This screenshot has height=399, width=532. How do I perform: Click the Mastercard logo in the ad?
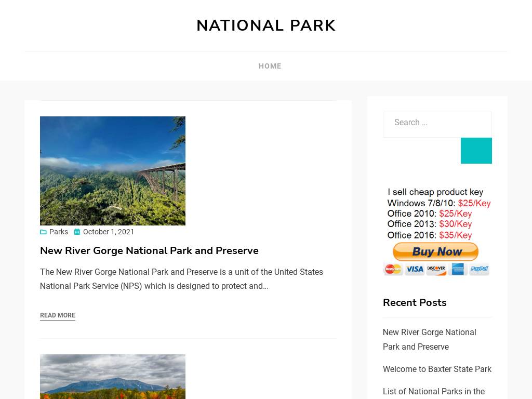point(393,269)
